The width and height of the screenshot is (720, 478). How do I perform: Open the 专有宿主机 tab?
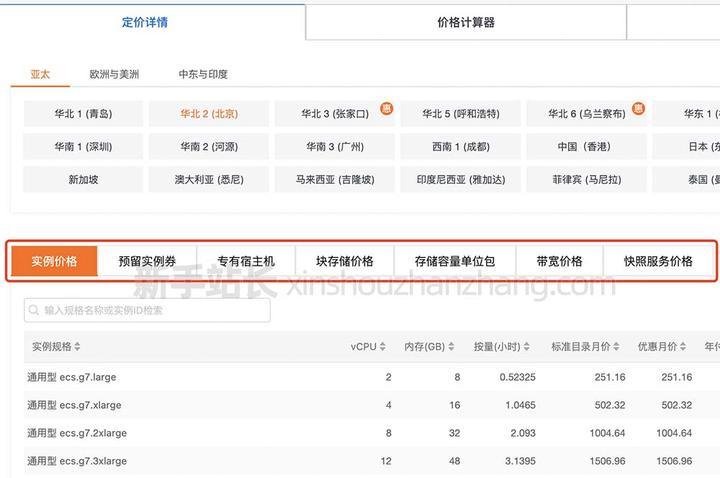(246, 261)
